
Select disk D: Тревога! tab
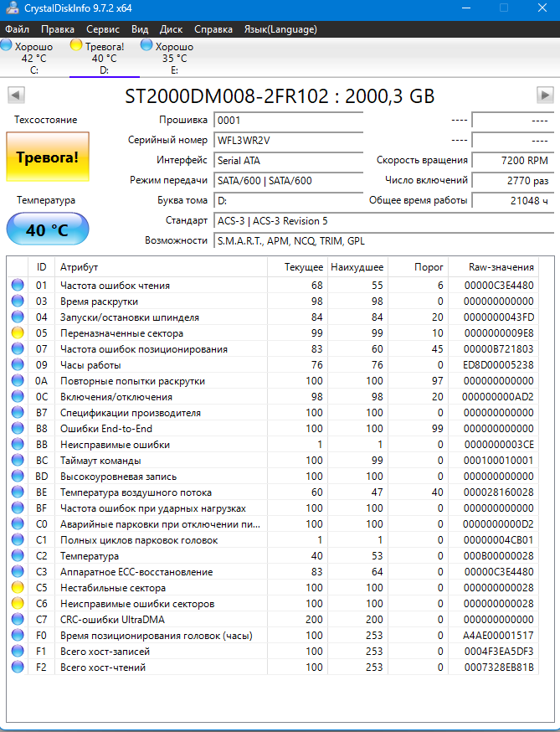[x=104, y=58]
